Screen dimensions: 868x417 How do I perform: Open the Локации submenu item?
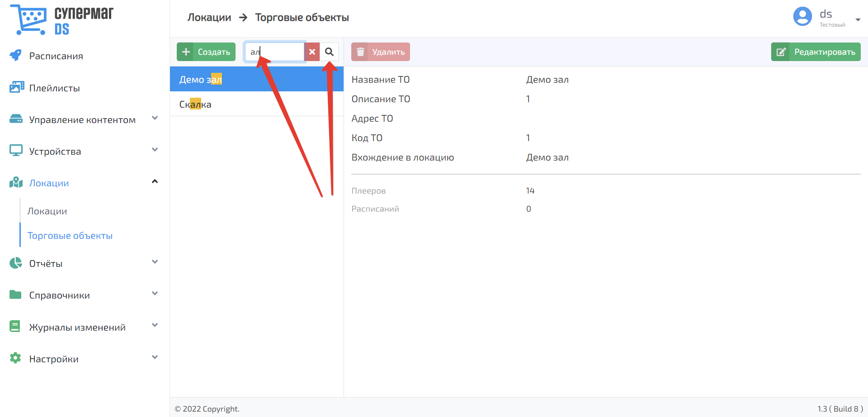[47, 211]
